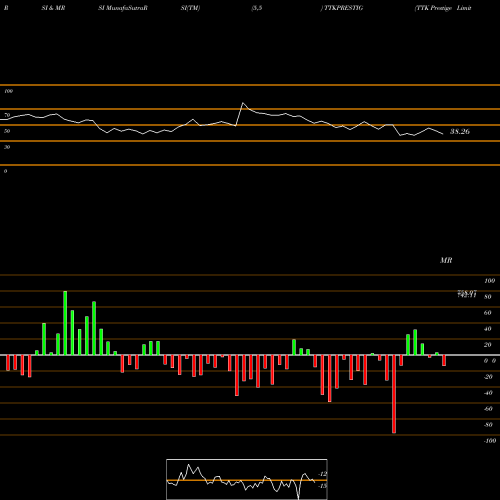Click the RSI line's highest spike peak
The height and width of the screenshot is (500, 500).
[243, 103]
